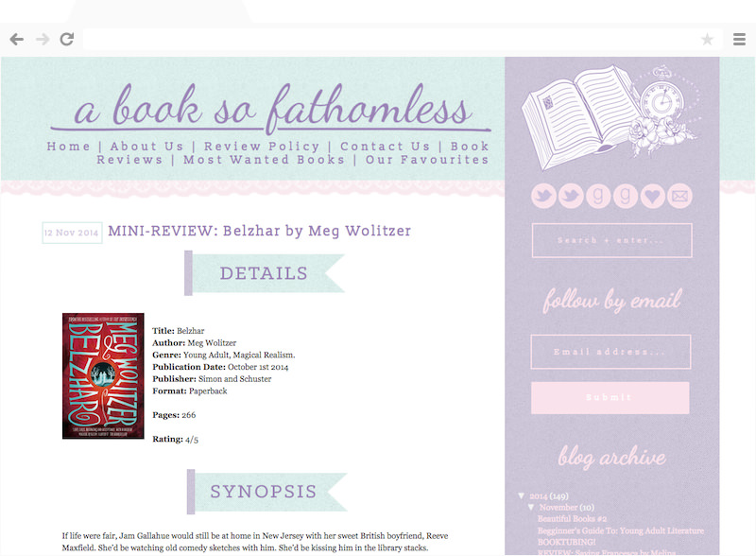The image size is (756, 556).
Task: Open the first Twitter bird icon
Action: click(x=544, y=196)
